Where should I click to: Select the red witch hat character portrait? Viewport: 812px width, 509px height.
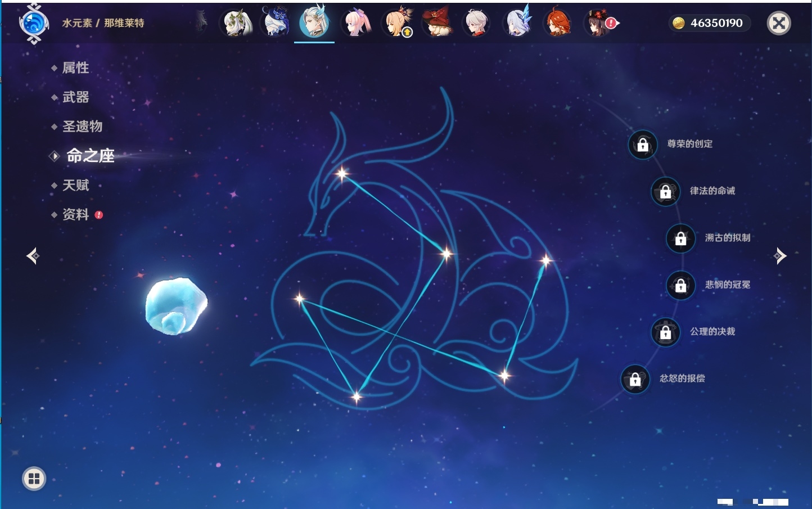(x=438, y=23)
